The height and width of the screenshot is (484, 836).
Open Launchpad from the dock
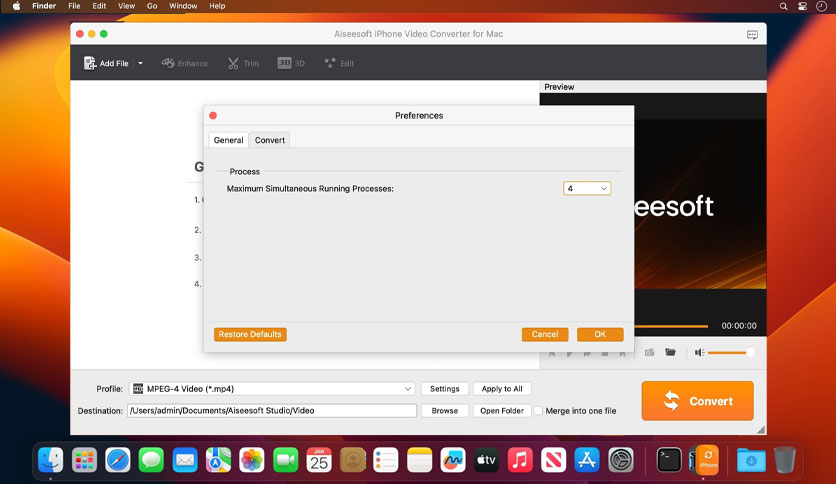[x=84, y=459]
